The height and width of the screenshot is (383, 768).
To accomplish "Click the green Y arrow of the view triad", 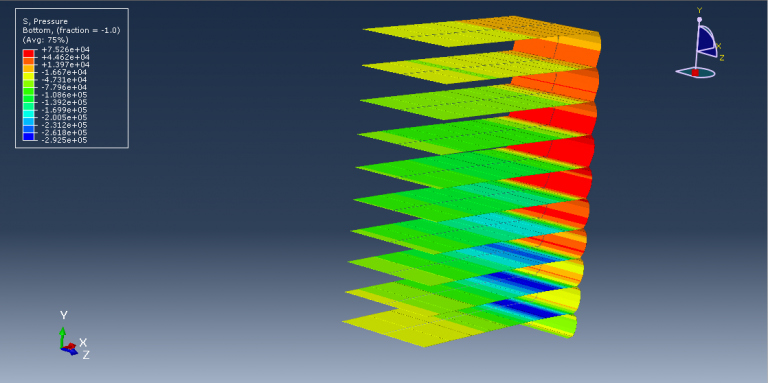I will click(x=63, y=337).
